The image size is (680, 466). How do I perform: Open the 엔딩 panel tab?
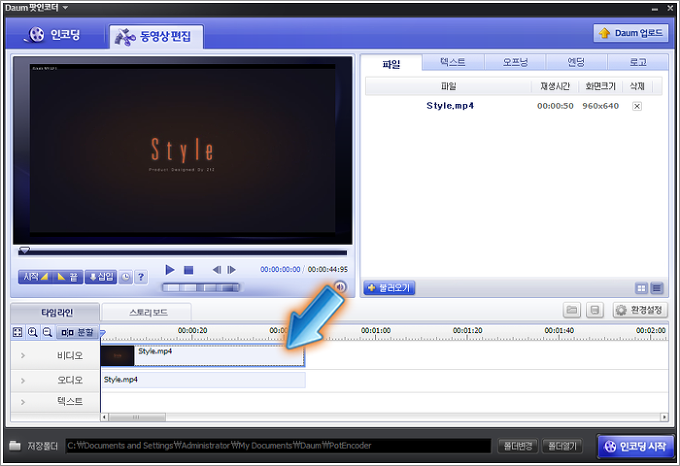click(x=576, y=62)
